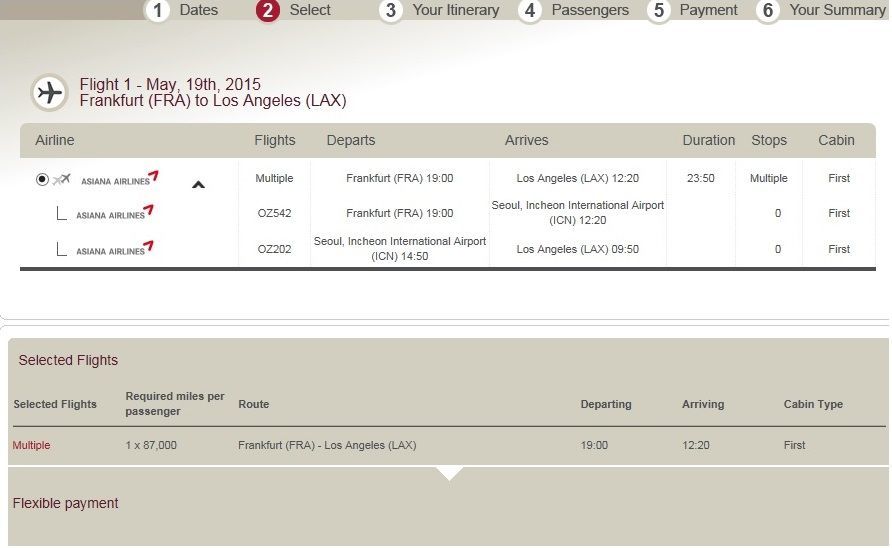892x548 pixels.
Task: Click the airplane icon beside Flight 1 heading
Action: (x=49, y=92)
